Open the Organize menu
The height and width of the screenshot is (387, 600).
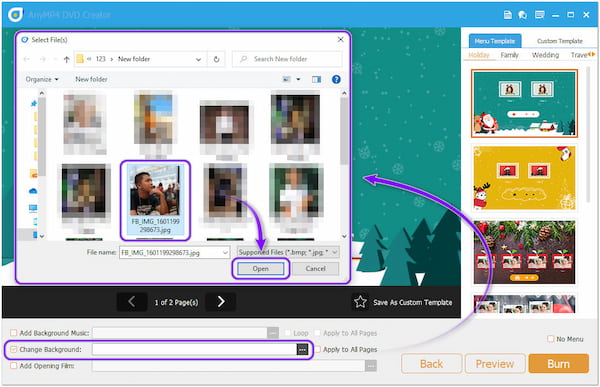tap(42, 79)
